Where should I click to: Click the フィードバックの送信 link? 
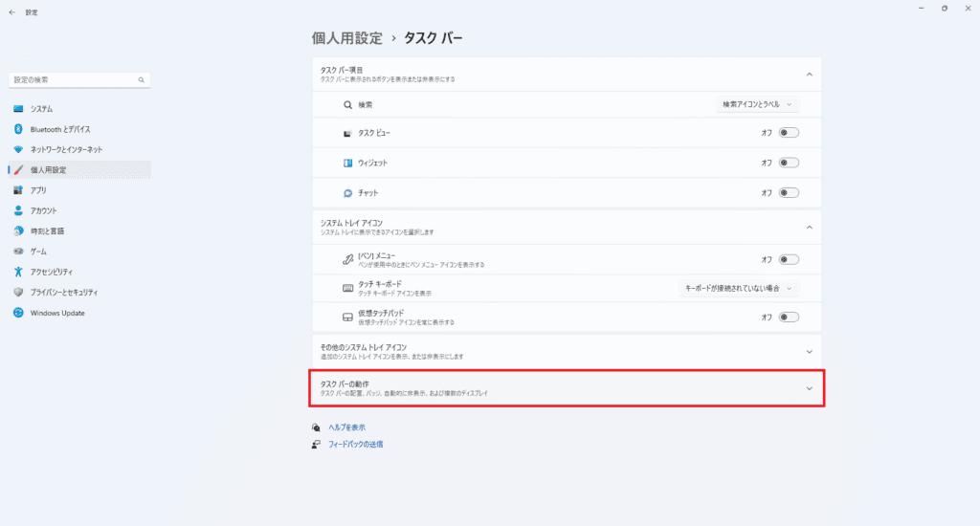(x=355, y=445)
